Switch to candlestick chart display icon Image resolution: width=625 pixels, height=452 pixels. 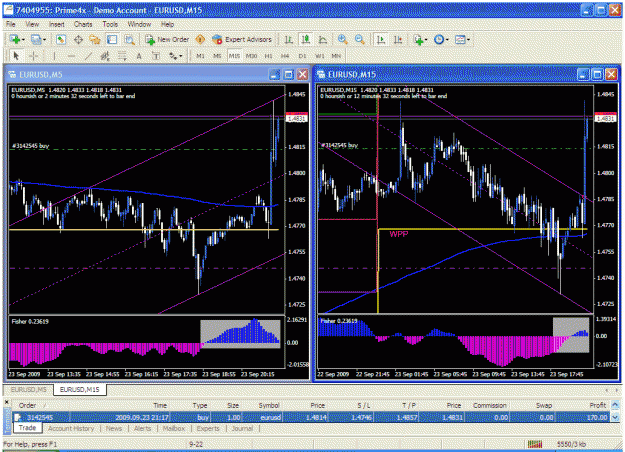(306, 39)
